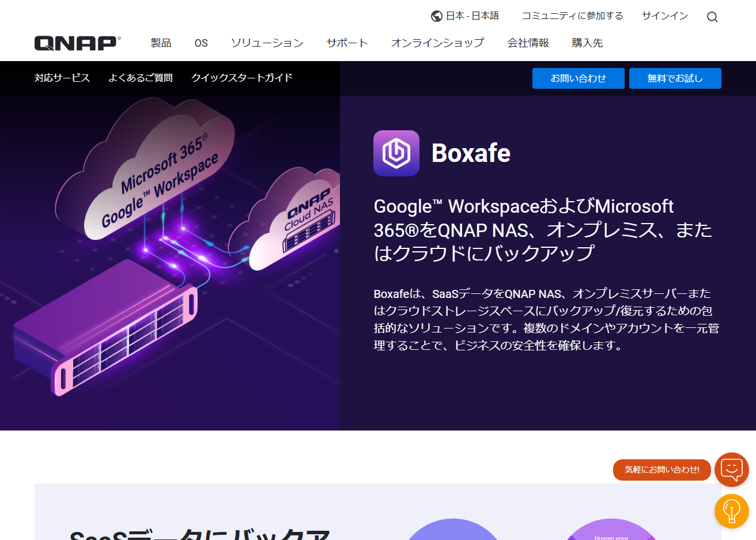Screen dimensions: 756x540
Task: Click the コミュニティに参加する link
Action: point(572,16)
